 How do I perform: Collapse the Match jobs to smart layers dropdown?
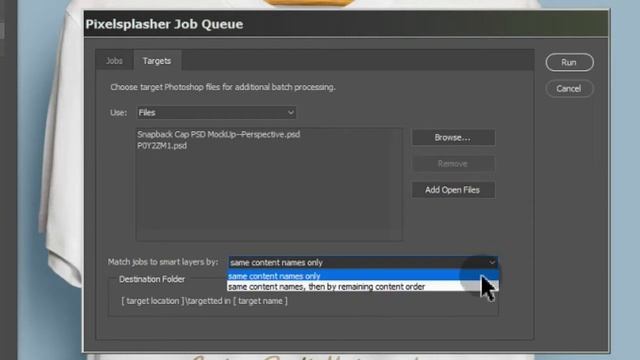[x=362, y=262]
